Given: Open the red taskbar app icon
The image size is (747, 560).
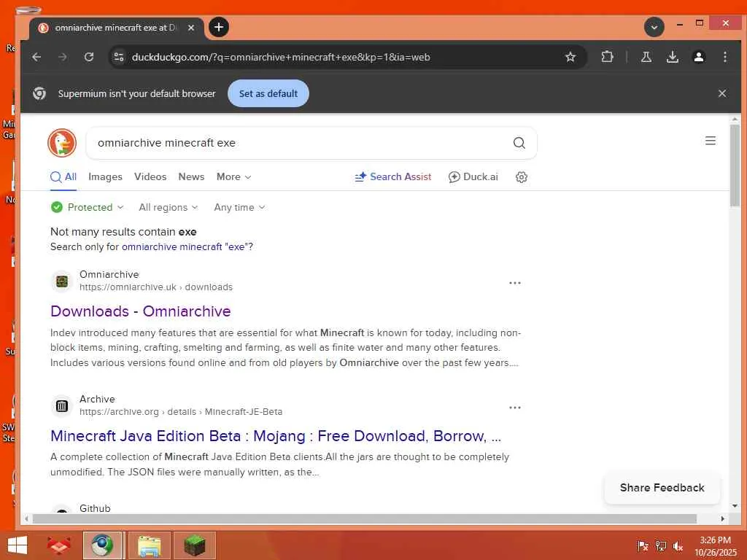Looking at the screenshot, I should pos(59,545).
